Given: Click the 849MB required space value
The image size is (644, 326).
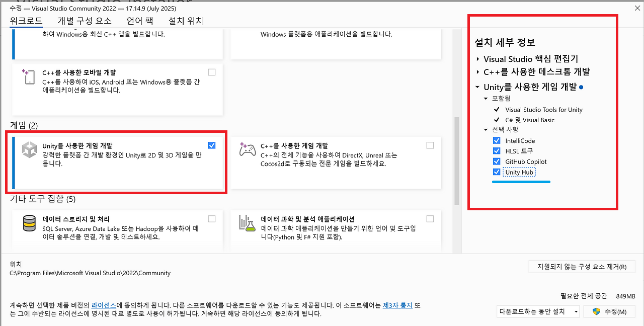Looking at the screenshot, I should click(x=625, y=296).
